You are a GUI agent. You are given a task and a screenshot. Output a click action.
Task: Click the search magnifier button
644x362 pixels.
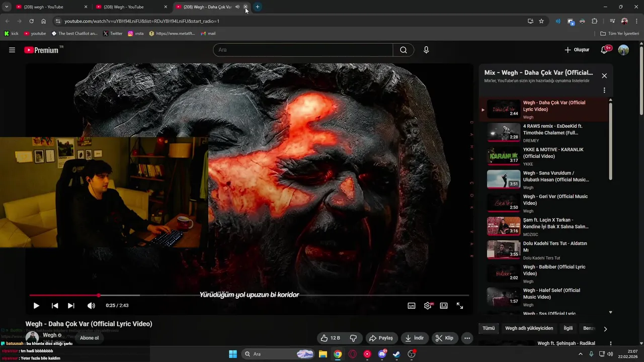click(x=404, y=50)
